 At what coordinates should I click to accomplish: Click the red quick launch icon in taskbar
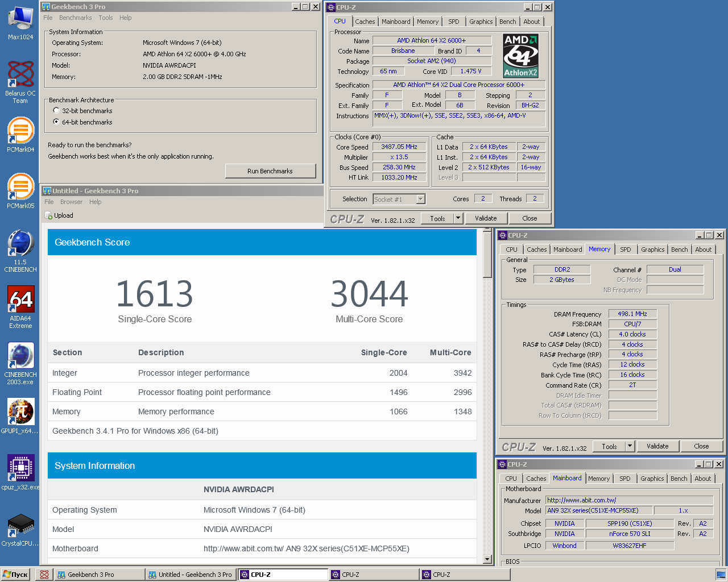point(44,575)
